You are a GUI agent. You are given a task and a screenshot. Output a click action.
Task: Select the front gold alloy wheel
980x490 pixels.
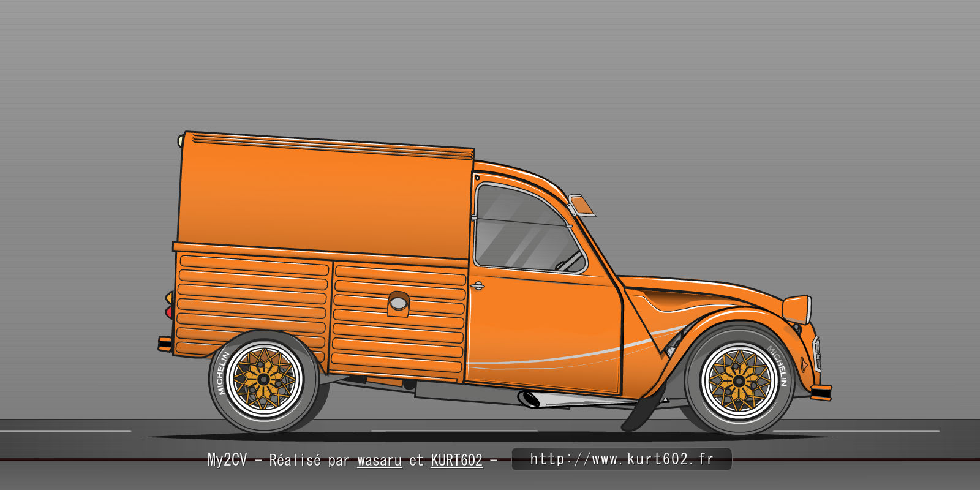pos(739,381)
